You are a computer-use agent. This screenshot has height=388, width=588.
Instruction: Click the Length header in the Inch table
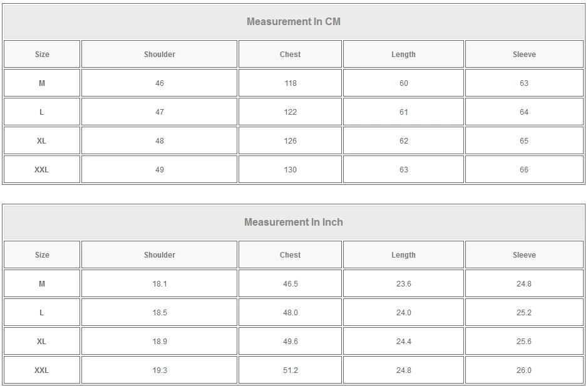403,255
